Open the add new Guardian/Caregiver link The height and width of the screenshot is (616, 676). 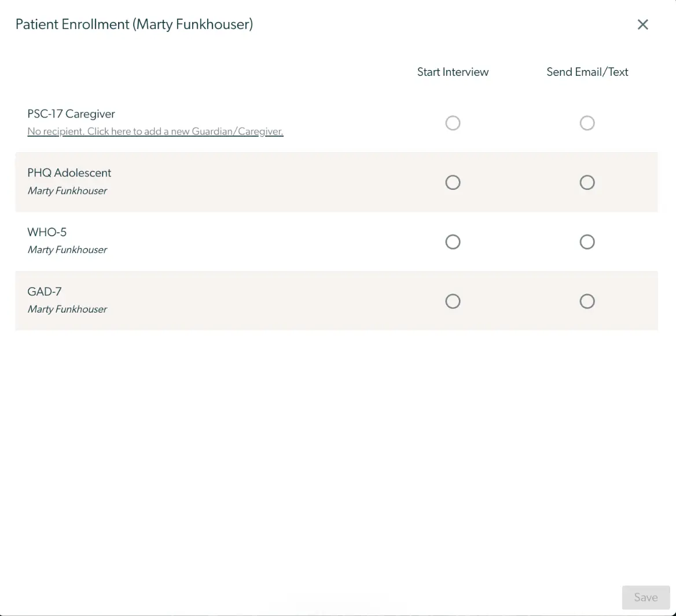[x=155, y=131]
